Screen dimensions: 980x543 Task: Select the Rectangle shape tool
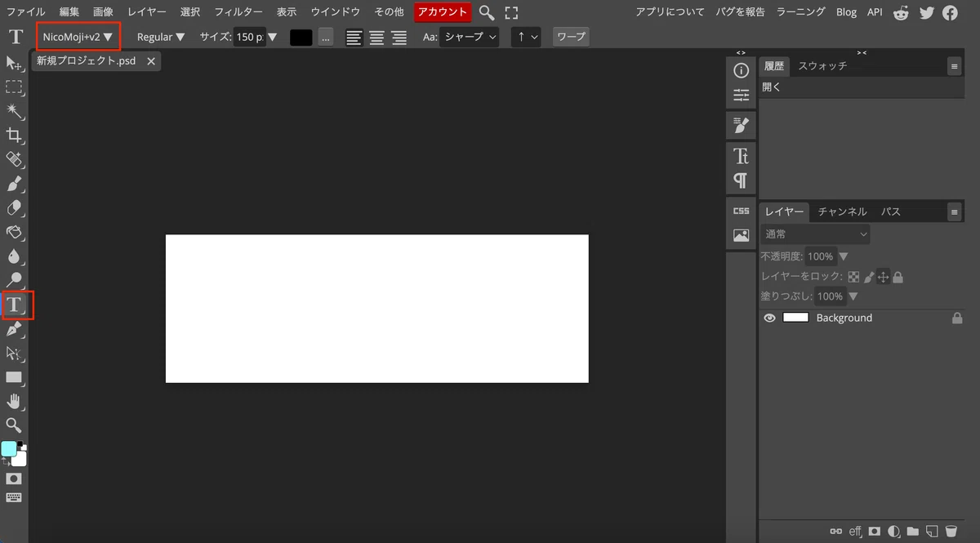click(x=14, y=377)
